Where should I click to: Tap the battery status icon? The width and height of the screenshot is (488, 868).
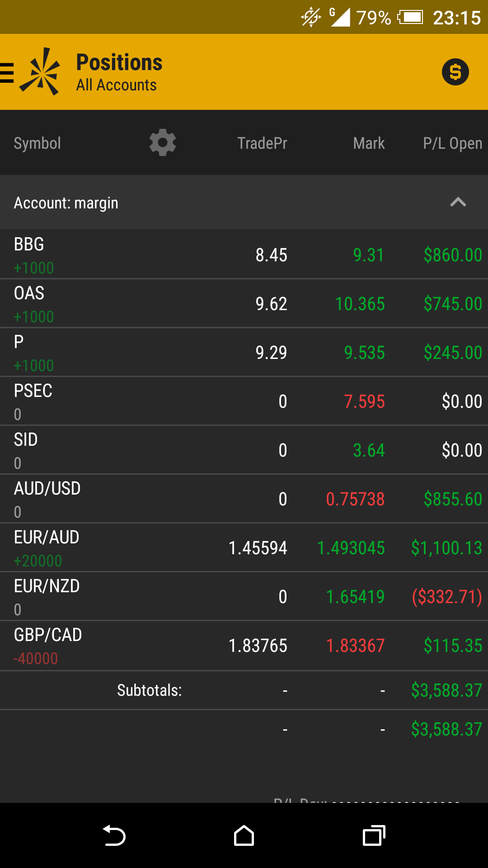[410, 18]
